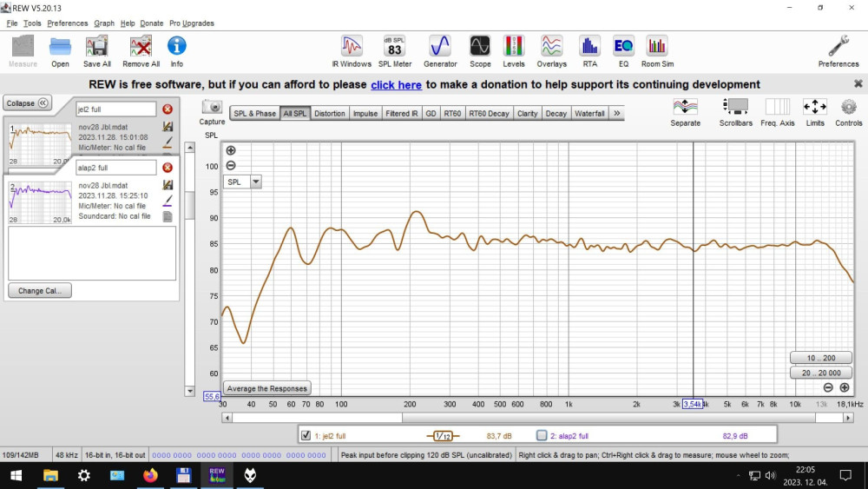Open the signal Generator

tap(440, 50)
